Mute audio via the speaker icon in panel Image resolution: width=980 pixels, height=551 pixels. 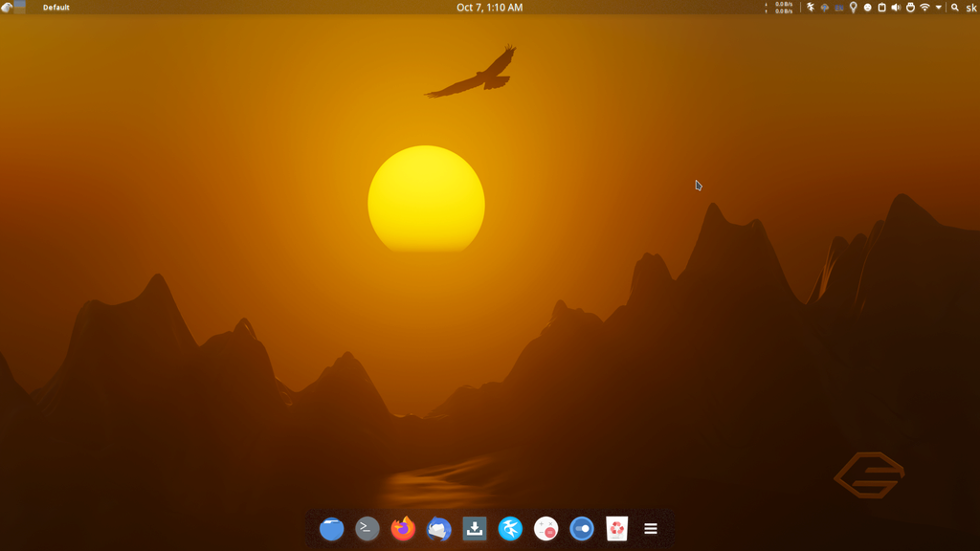896,8
